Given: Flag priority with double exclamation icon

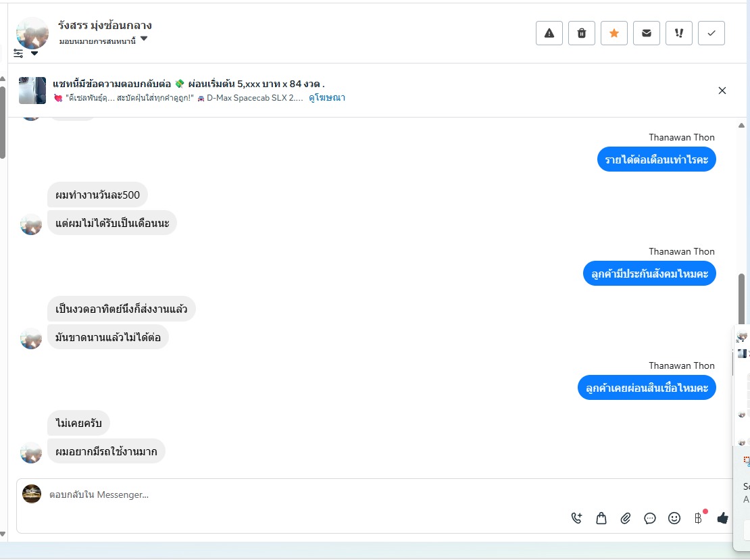Looking at the screenshot, I should point(679,33).
